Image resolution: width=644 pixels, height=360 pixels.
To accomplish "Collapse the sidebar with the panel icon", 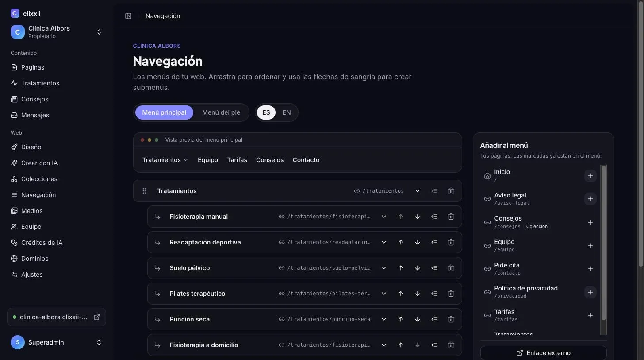I will click(128, 16).
